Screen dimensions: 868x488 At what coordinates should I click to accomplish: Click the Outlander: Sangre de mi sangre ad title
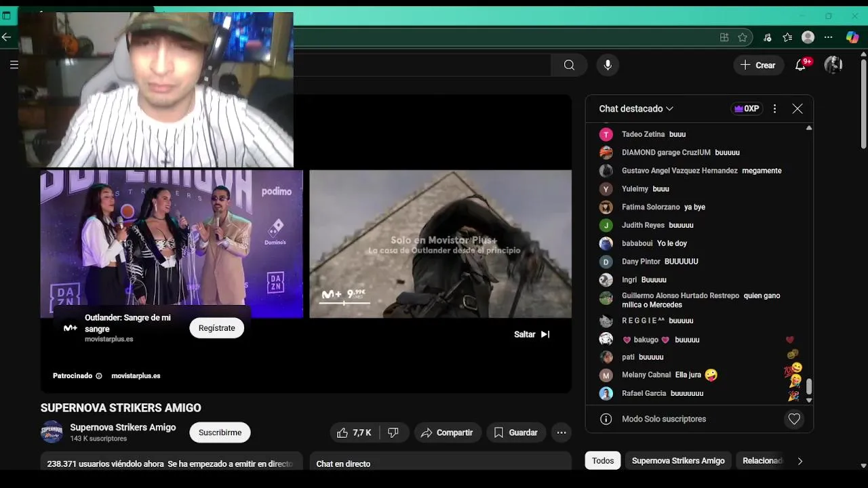point(127,323)
